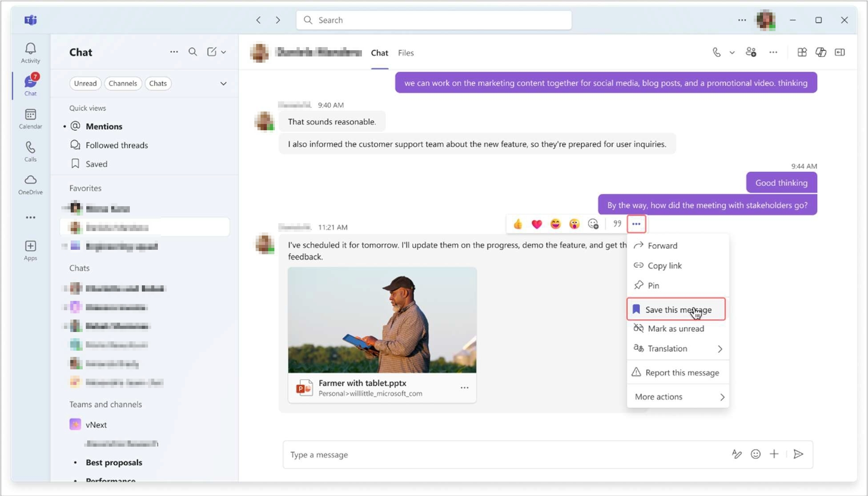Expand the More actions submenu

tap(678, 397)
